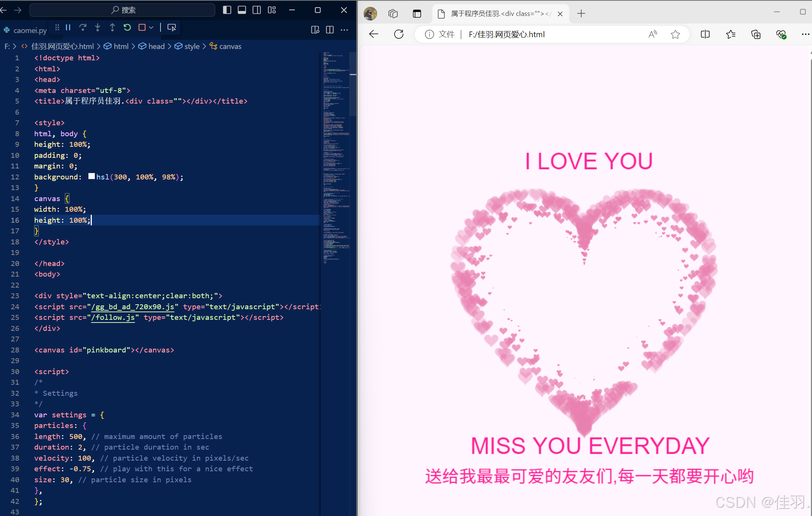This screenshot has height=516, width=812.
Task: Toggle the primary sidebar visibility
Action: coord(227,10)
